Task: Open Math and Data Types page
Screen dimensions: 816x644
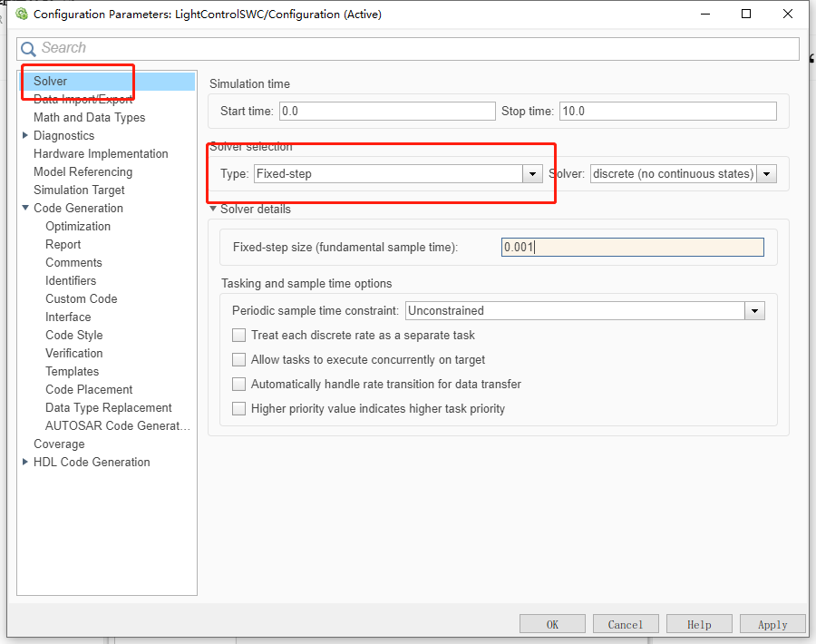Action: coord(89,118)
